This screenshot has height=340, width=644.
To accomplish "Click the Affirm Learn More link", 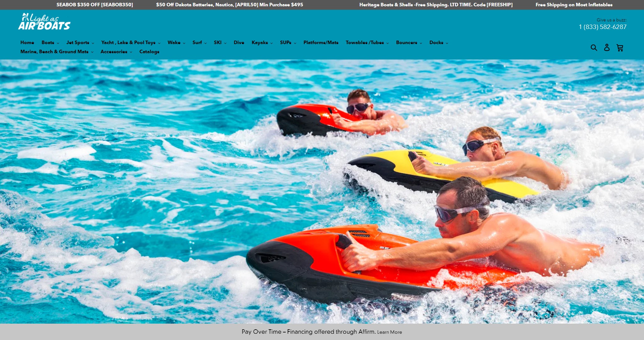I will (x=389, y=332).
